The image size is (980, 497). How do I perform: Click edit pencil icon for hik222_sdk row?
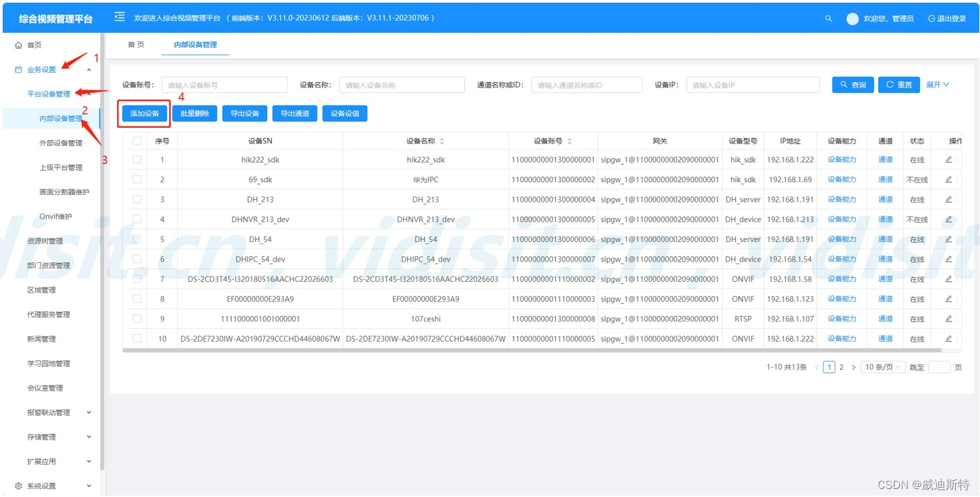(x=948, y=160)
